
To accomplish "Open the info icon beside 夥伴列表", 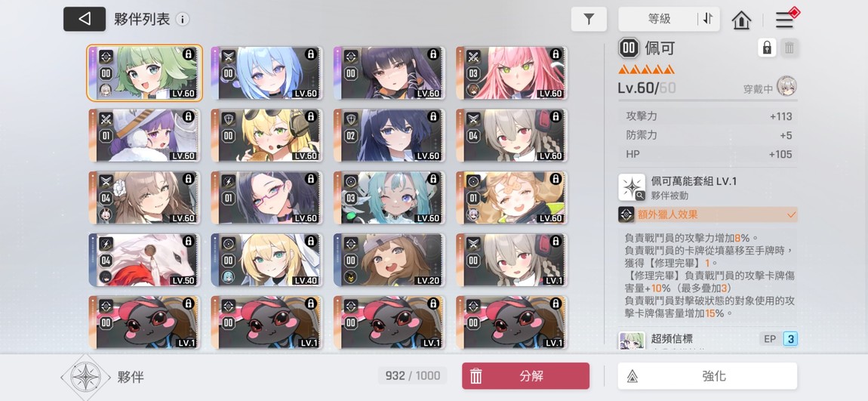I will click(x=182, y=20).
